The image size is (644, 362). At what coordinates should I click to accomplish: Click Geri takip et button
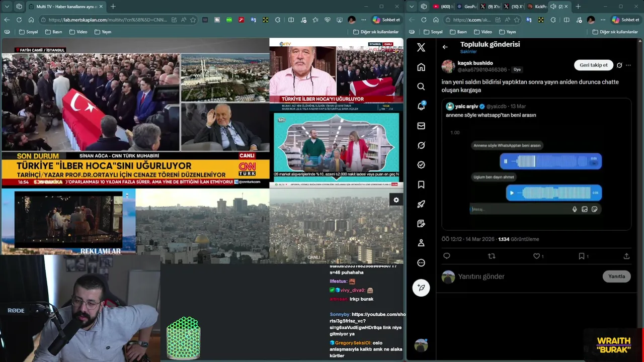[593, 65]
